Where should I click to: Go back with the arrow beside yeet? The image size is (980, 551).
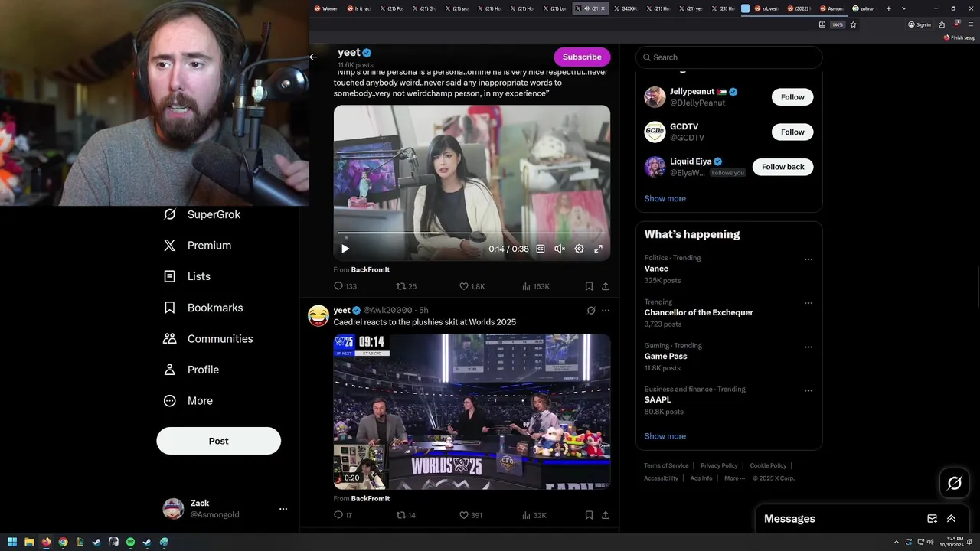click(313, 57)
